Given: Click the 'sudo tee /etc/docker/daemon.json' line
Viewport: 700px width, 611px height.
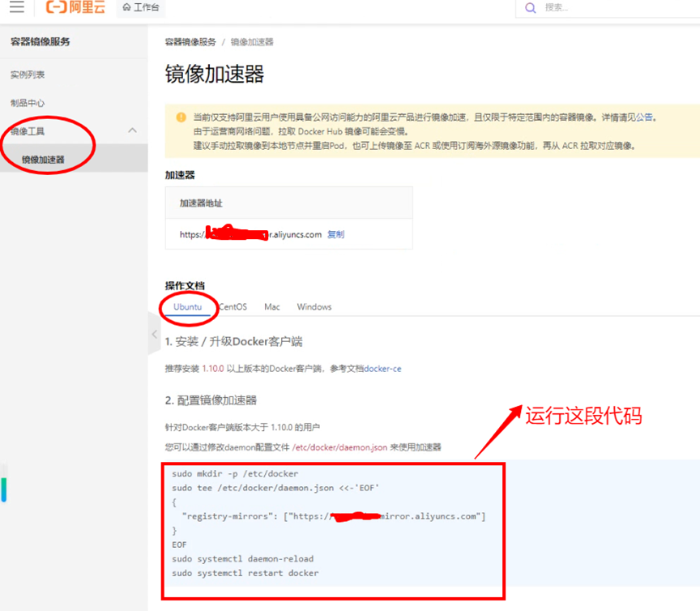Looking at the screenshot, I should pos(275,488).
